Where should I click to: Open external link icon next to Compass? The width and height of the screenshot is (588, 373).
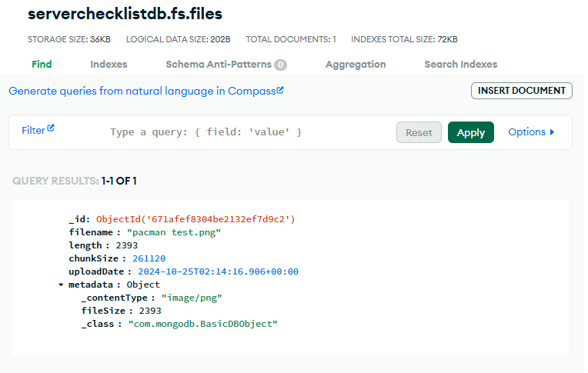click(x=280, y=90)
